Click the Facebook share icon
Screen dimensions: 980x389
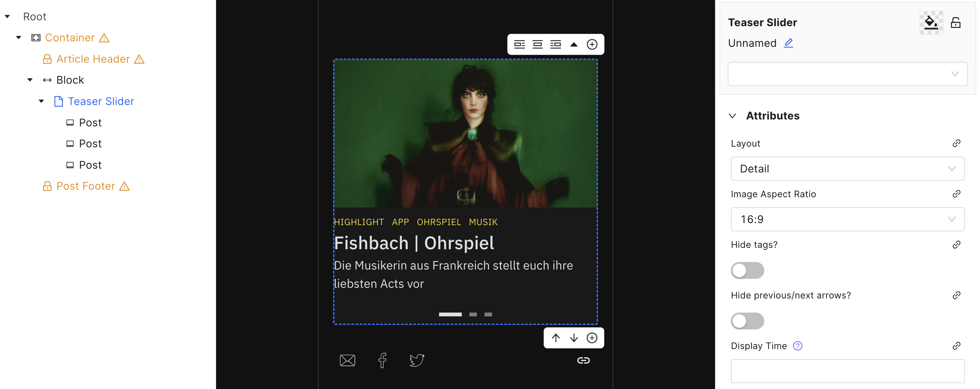[x=382, y=360]
